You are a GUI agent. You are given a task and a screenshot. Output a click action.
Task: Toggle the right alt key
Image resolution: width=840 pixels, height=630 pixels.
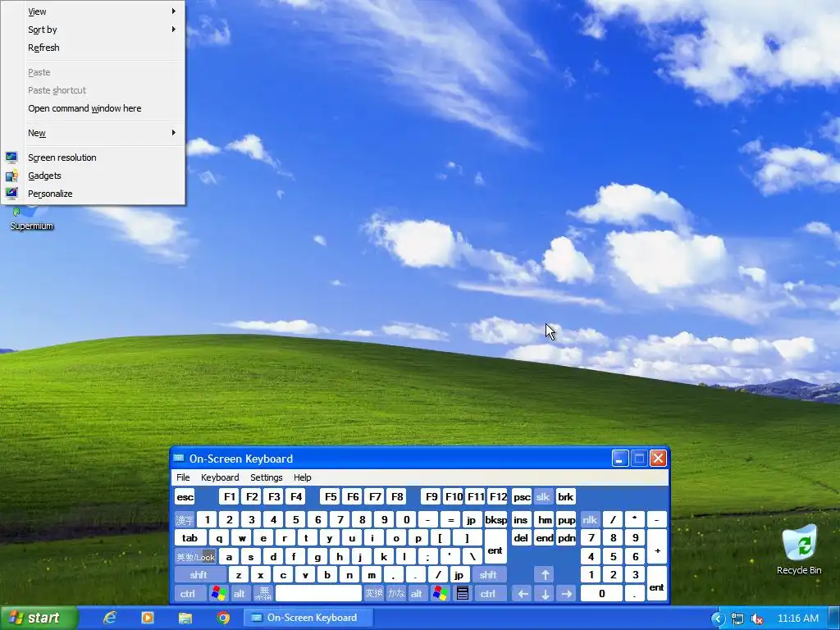point(417,594)
